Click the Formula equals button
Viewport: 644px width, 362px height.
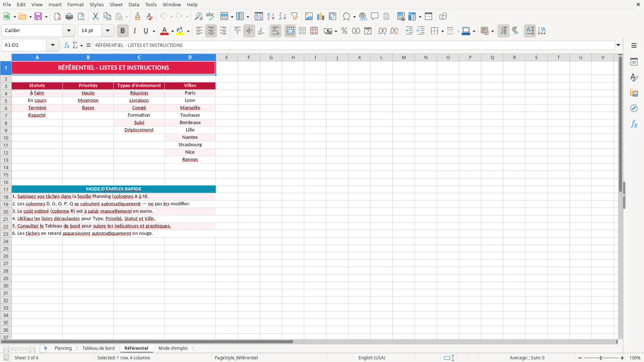click(89, 45)
